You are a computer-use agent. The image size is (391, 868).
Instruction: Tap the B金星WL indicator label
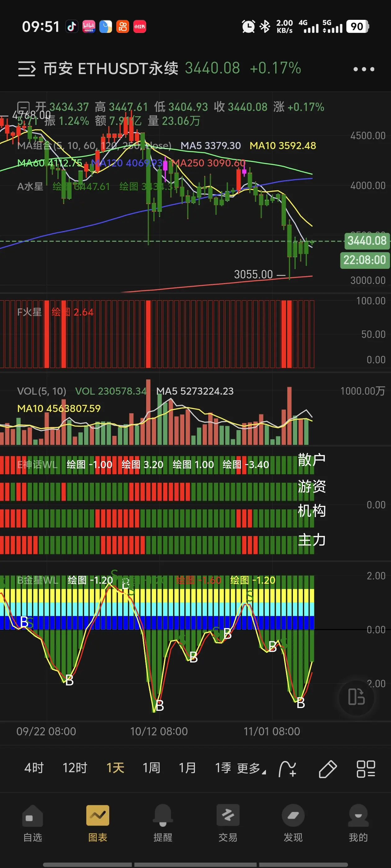(38, 580)
